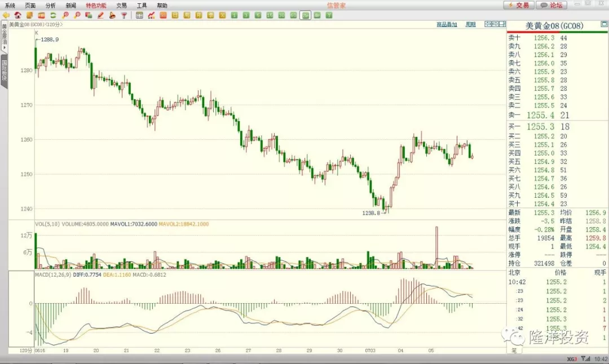The height and width of the screenshot is (364, 609).
Task: Click the 卖一 1255.4 ask row
Action: pos(558,116)
